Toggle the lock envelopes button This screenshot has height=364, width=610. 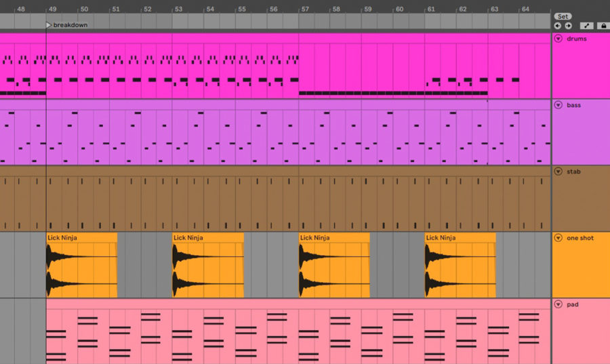click(x=603, y=26)
